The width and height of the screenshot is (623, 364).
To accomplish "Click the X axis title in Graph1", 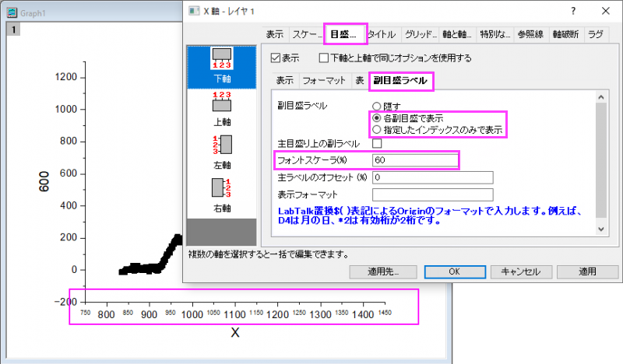I will [235, 333].
